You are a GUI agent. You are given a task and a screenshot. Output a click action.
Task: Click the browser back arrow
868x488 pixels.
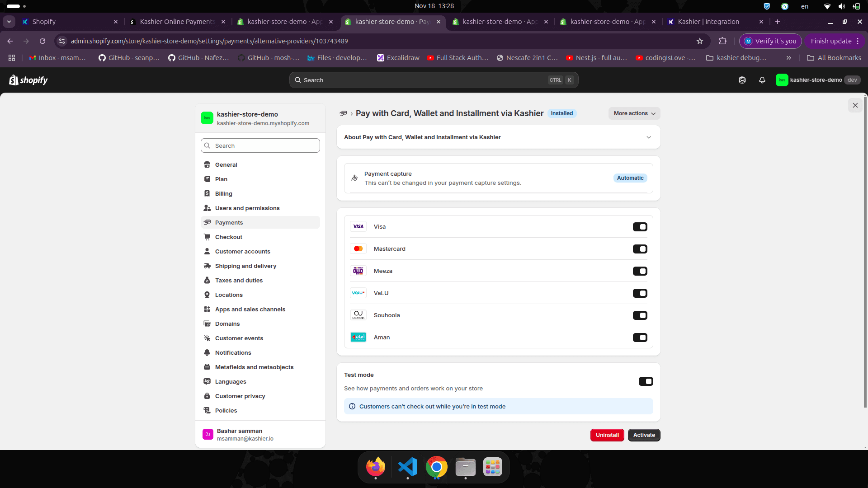10,41
